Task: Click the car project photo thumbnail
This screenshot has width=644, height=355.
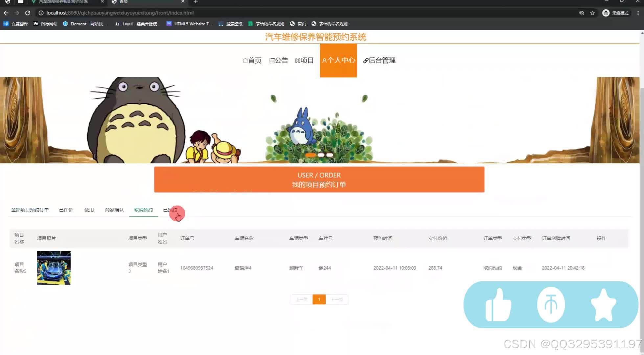Action: (x=54, y=268)
